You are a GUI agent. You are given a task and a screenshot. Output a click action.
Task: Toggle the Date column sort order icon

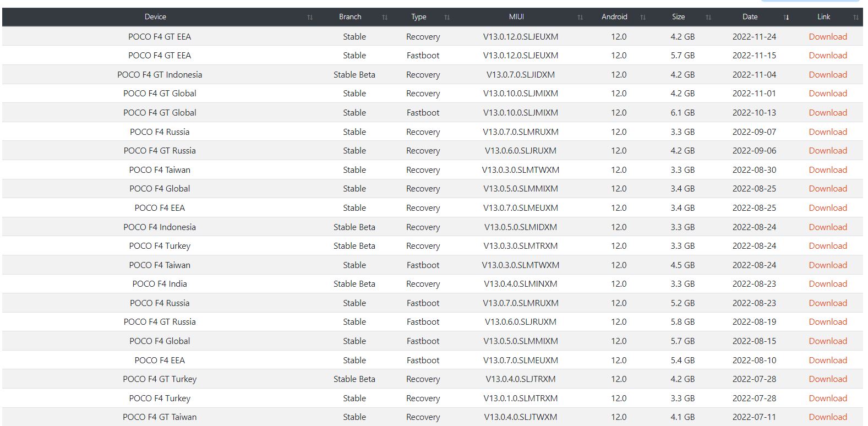point(787,17)
